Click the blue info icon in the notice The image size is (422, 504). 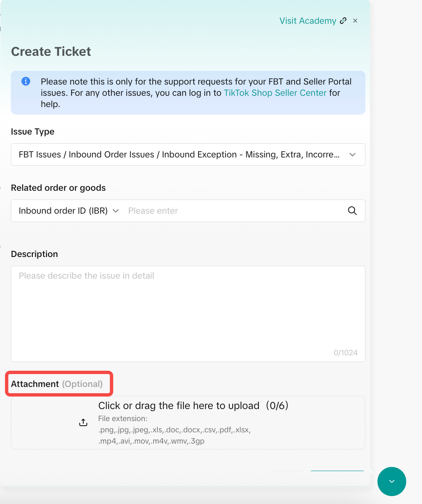pos(26,81)
